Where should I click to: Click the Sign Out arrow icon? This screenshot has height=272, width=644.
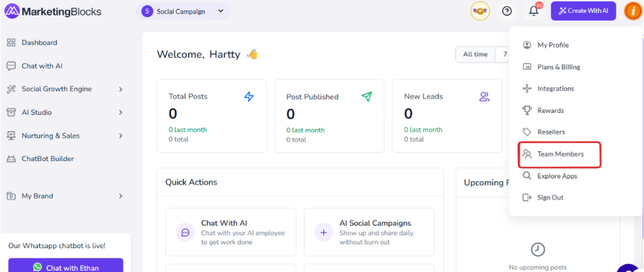pos(527,198)
